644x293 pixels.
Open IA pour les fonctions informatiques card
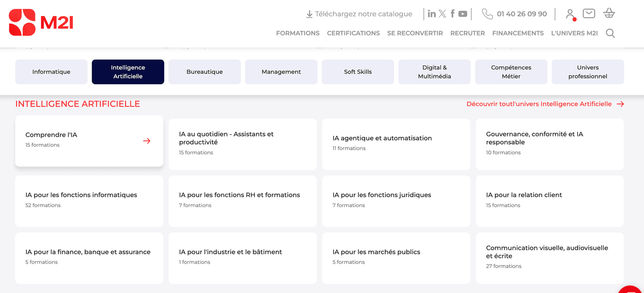(x=89, y=201)
